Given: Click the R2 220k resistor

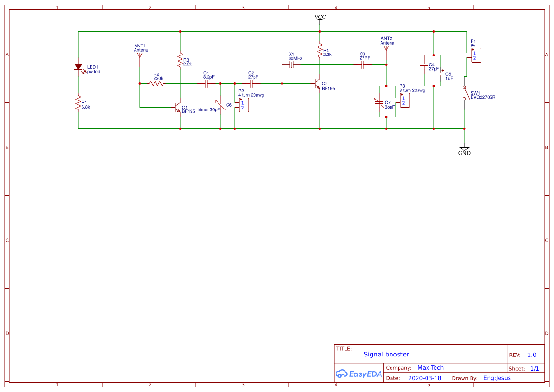Looking at the screenshot, I should (x=156, y=84).
